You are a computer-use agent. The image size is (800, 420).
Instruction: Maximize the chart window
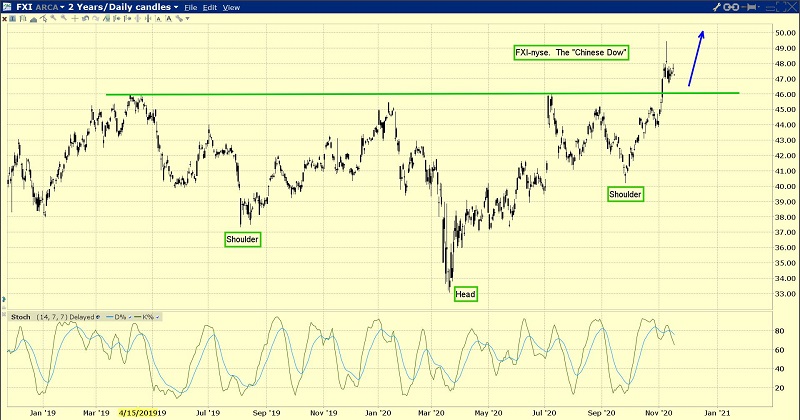[782, 7]
